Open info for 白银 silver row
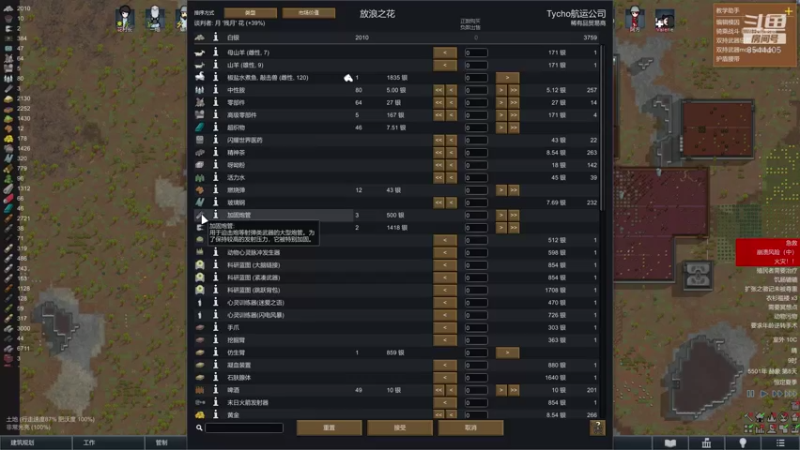 [215, 37]
